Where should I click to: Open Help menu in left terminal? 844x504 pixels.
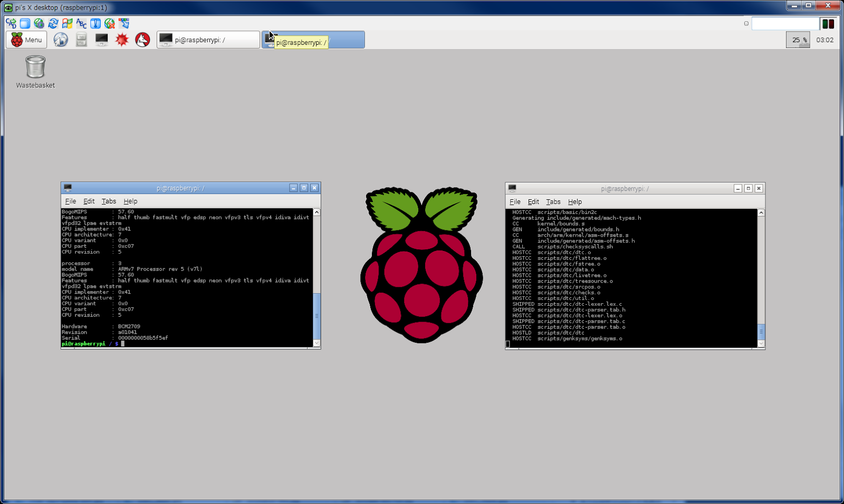click(x=130, y=201)
